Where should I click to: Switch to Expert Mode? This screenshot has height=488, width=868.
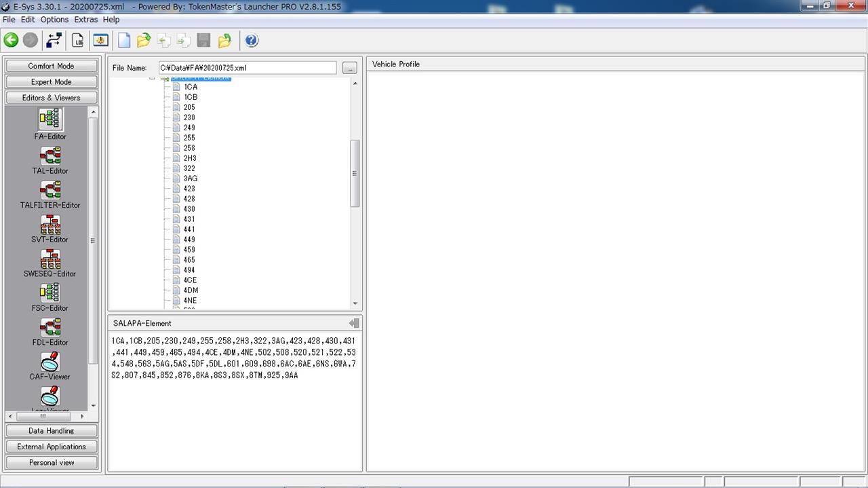[52, 81]
